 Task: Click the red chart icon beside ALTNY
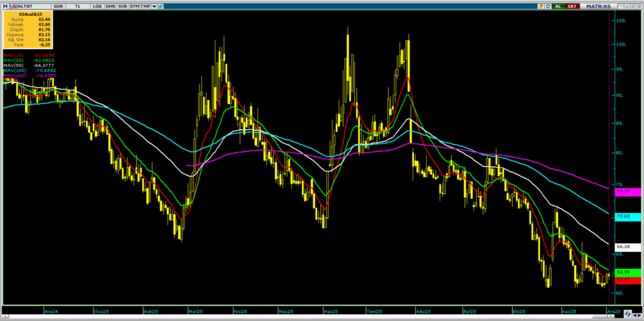[13, 6]
